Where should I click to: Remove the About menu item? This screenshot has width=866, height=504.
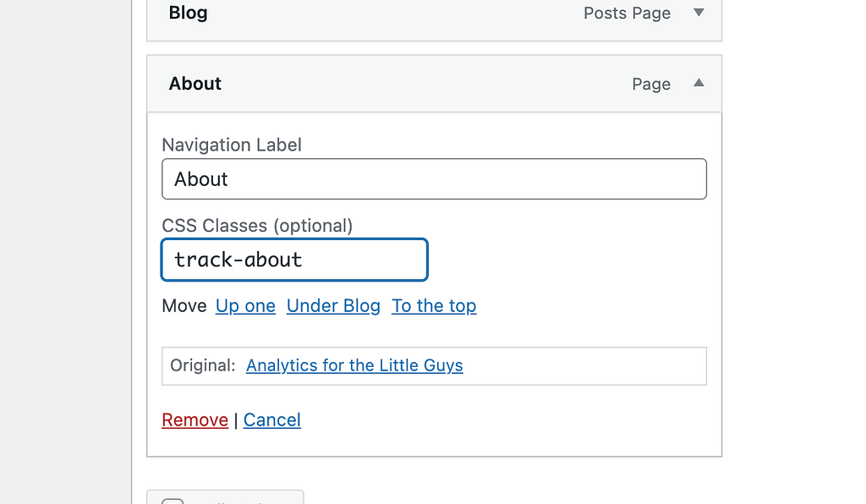point(195,419)
